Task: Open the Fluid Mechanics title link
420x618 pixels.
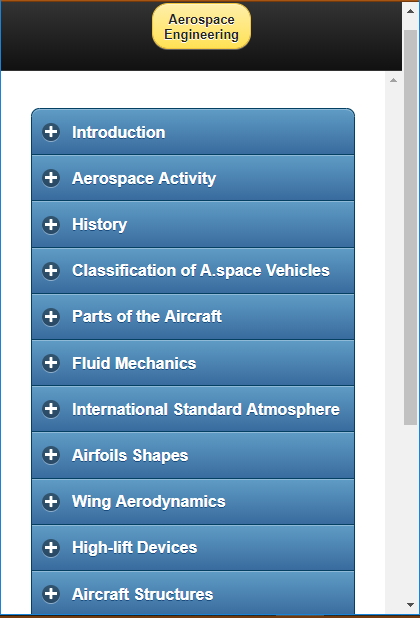Action: (134, 363)
